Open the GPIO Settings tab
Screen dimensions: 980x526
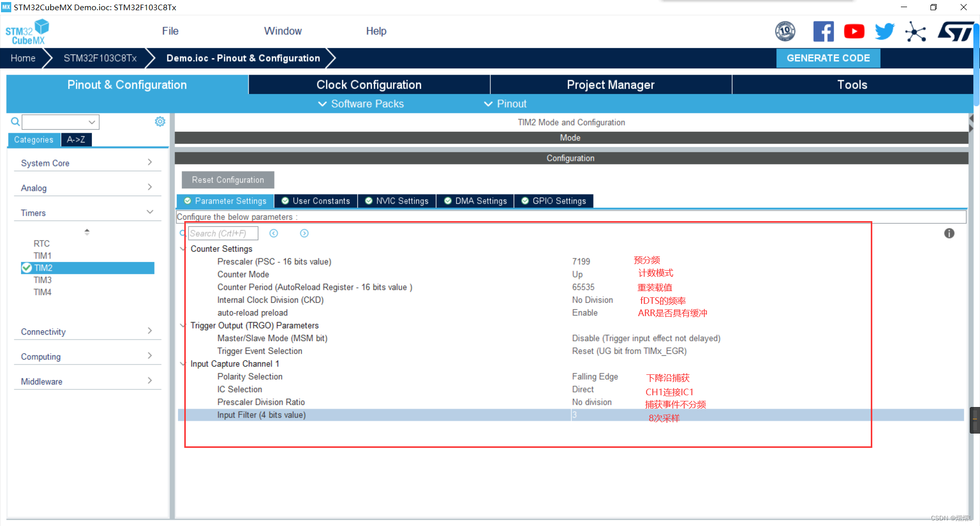coord(554,201)
